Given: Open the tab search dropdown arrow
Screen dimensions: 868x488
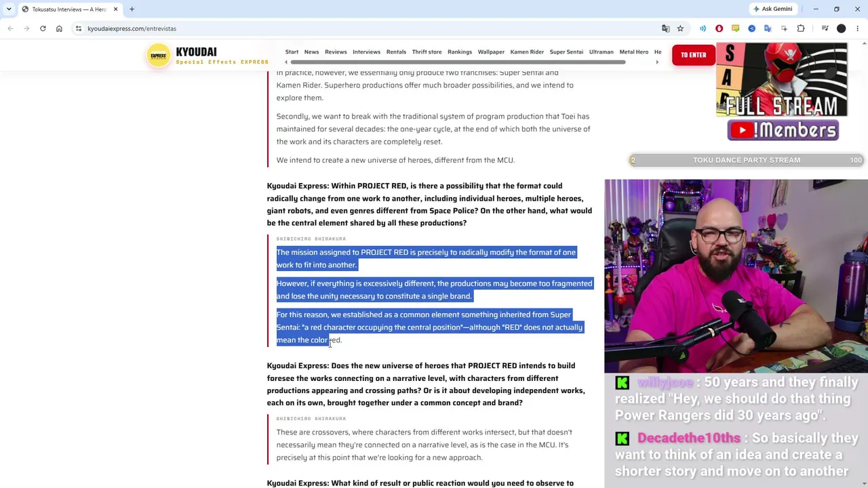Looking at the screenshot, I should coord(9,9).
